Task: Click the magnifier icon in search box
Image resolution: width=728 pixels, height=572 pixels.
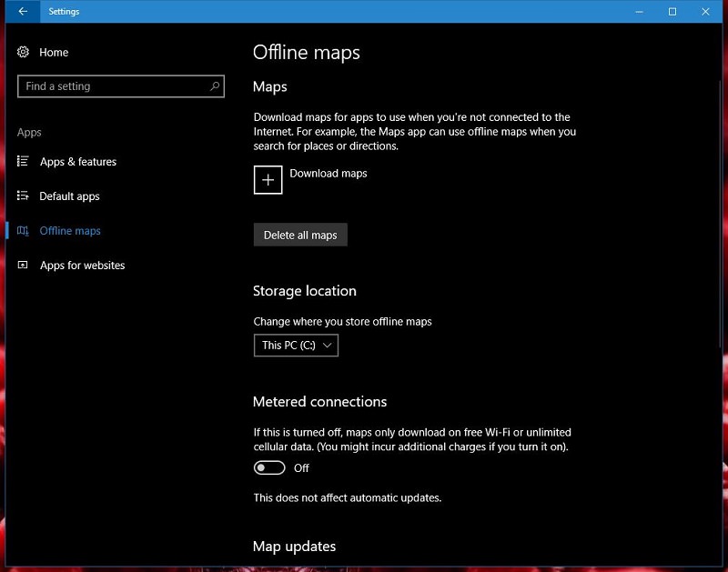Action: [x=215, y=86]
